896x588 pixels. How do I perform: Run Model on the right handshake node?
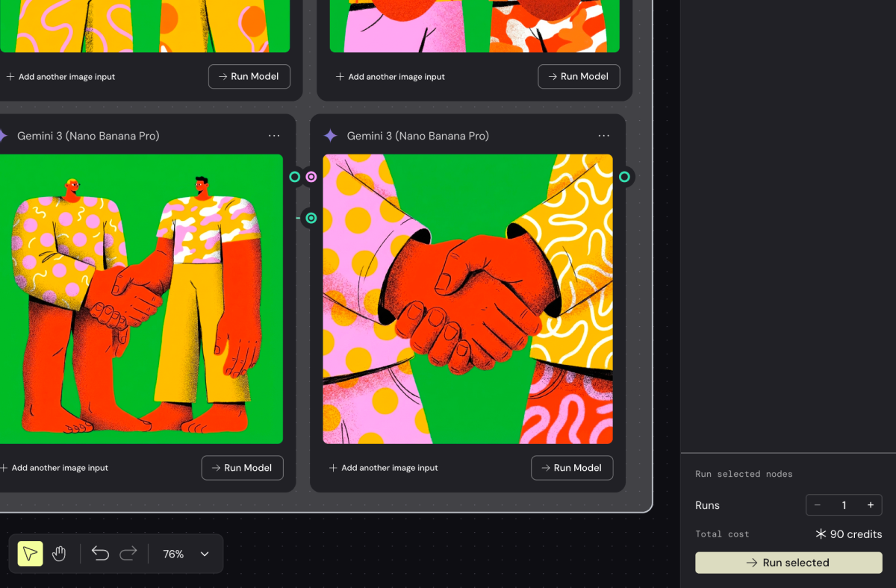pos(572,468)
